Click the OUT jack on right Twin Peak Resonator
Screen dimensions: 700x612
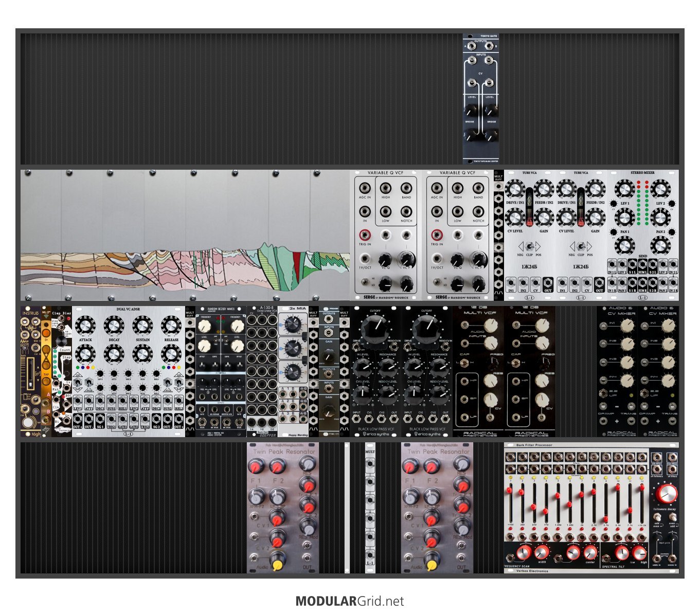(x=461, y=558)
